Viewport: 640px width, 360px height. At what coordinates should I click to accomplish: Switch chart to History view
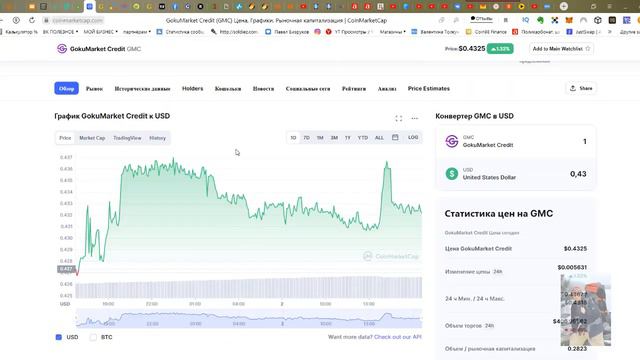[x=158, y=138]
